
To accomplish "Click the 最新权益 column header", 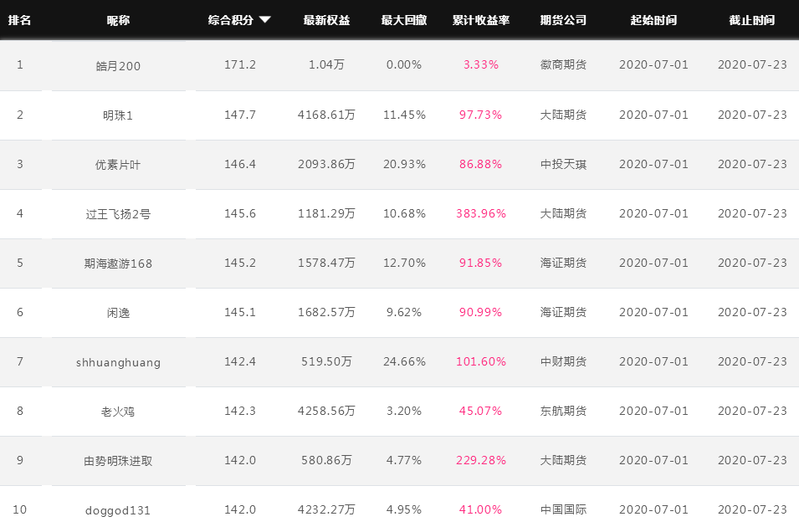I will (x=326, y=20).
